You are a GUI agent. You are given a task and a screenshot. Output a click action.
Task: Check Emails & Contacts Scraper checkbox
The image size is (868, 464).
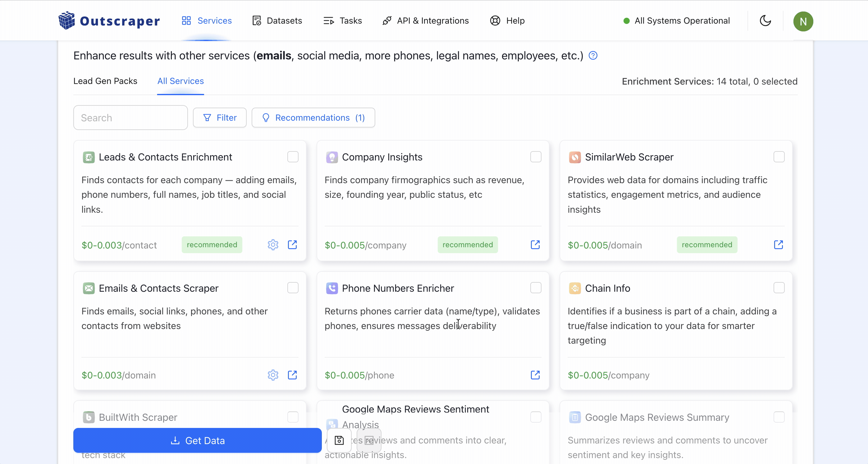point(292,288)
